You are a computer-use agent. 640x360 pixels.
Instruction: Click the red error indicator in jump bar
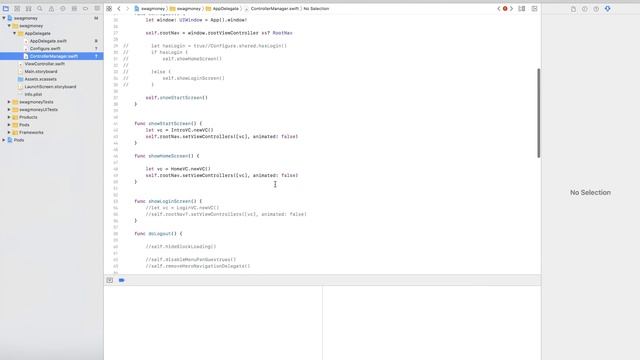coord(505,9)
